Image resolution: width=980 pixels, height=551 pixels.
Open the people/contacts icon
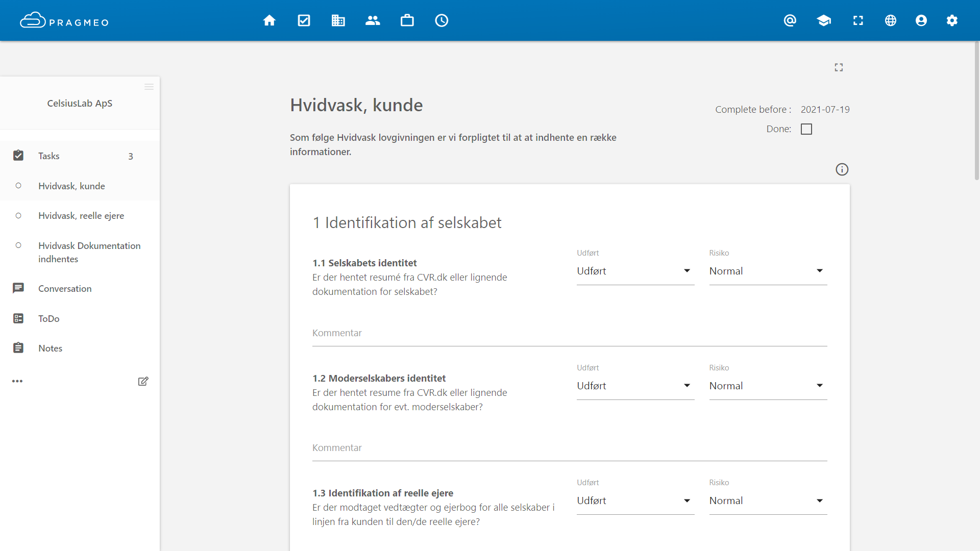pyautogui.click(x=373, y=20)
